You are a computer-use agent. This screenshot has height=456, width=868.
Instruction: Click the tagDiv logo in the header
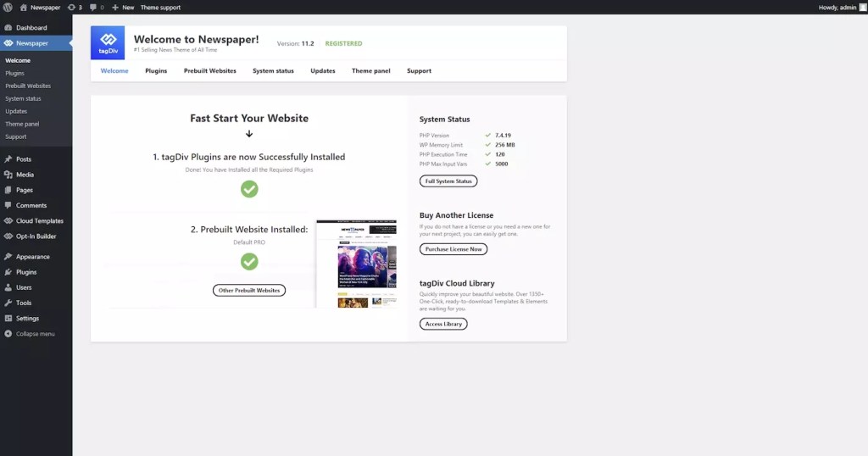click(108, 42)
